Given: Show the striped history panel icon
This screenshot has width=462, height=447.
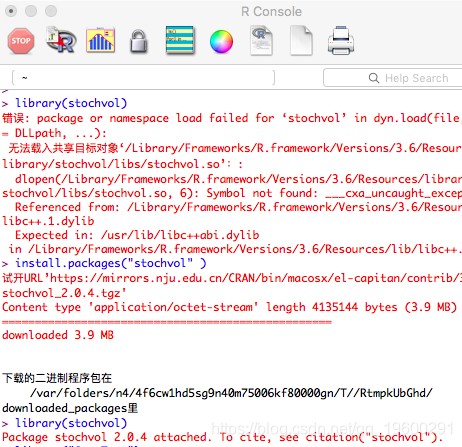Looking at the screenshot, I should tap(180, 40).
